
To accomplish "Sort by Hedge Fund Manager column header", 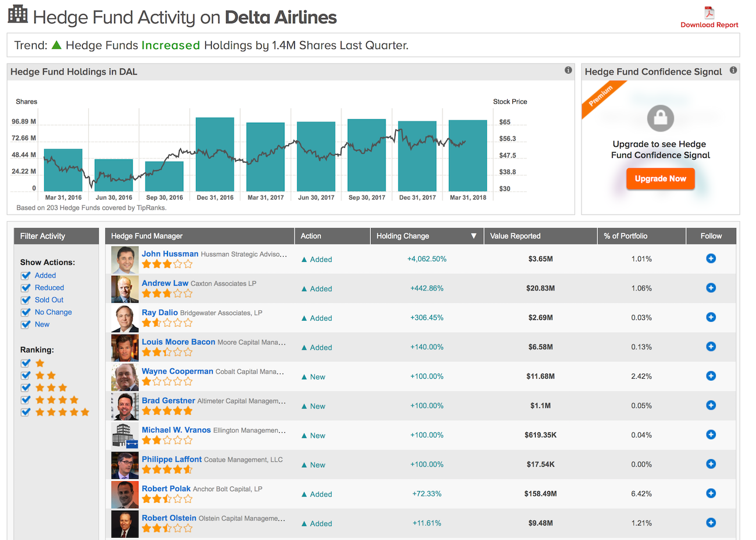I will pos(199,236).
